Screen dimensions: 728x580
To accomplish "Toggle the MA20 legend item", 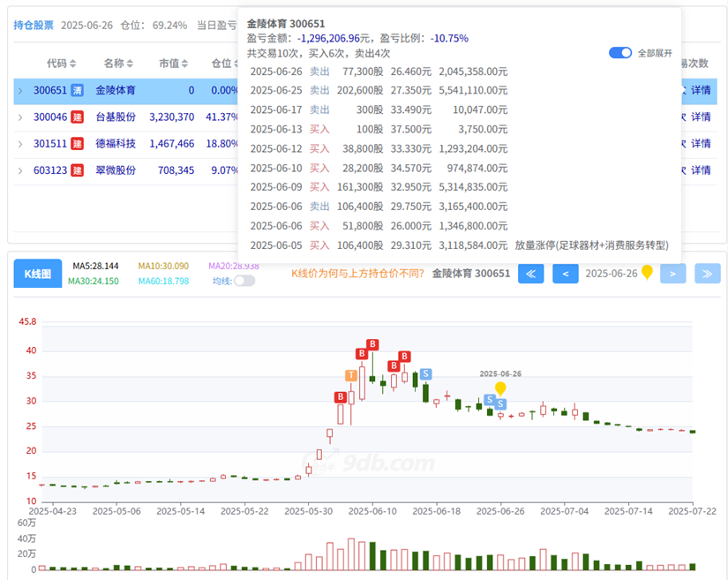I will pyautogui.click(x=234, y=266).
